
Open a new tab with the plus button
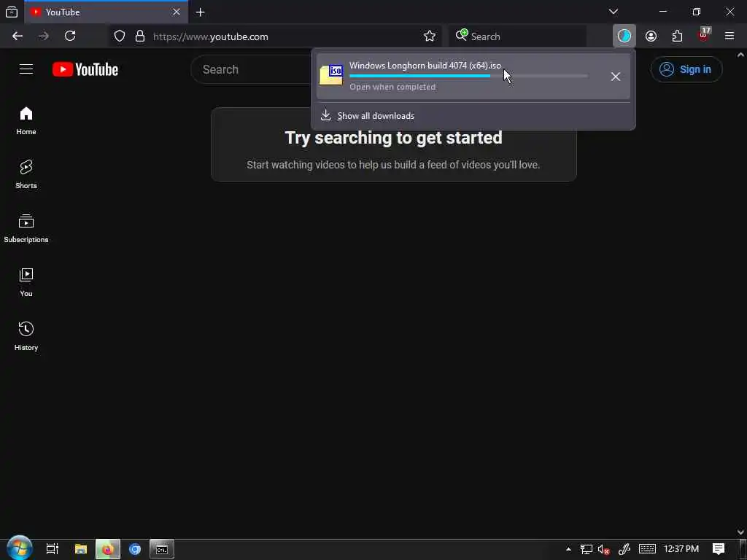tap(200, 12)
